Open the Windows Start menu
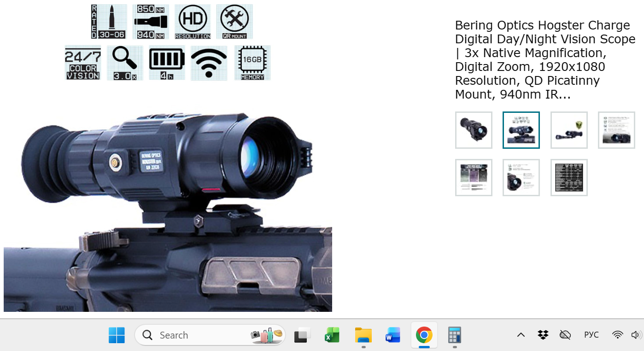The image size is (644, 351). click(117, 335)
